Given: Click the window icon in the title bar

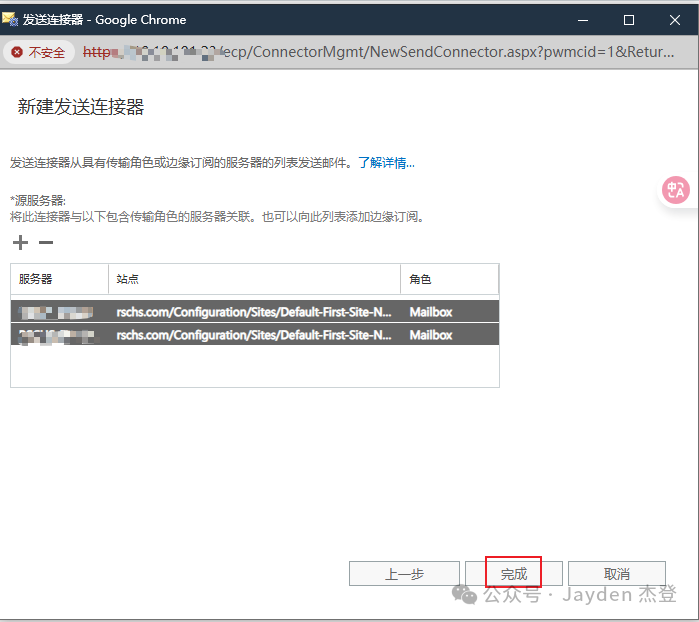Looking at the screenshot, I should pos(10,19).
